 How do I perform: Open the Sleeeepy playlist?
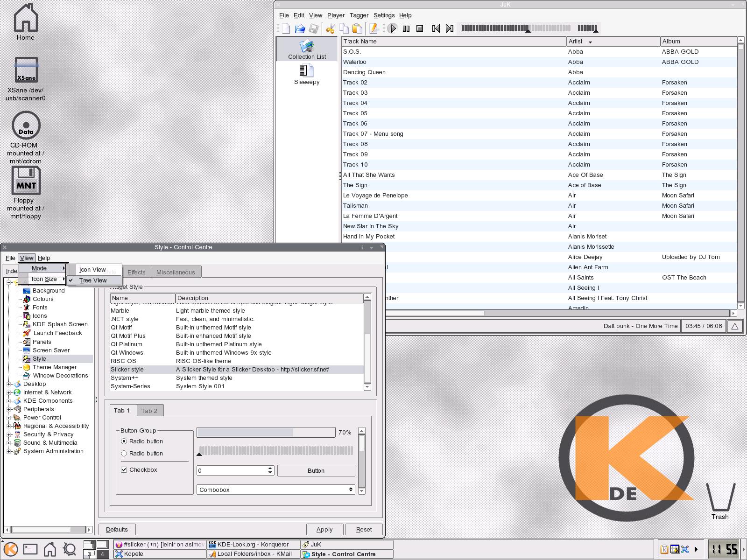(x=307, y=75)
